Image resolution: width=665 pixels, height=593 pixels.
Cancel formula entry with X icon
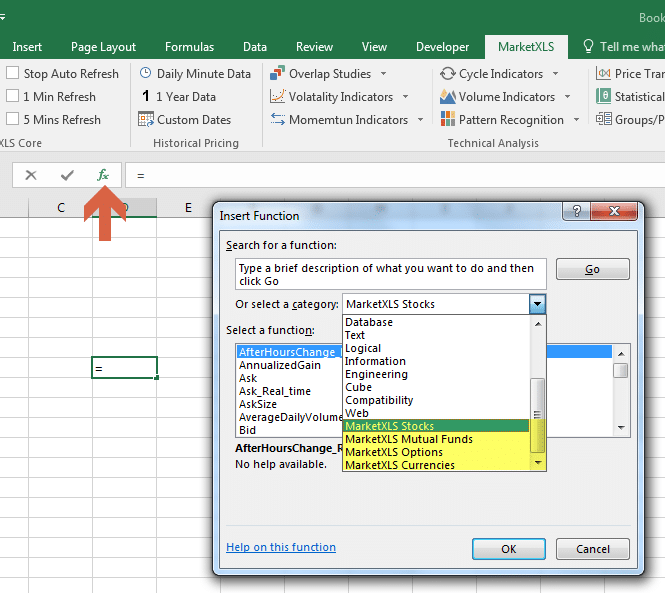coord(31,175)
